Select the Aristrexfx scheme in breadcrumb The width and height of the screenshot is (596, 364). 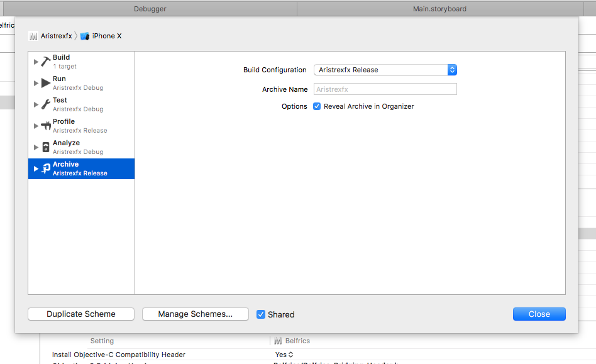pyautogui.click(x=56, y=36)
